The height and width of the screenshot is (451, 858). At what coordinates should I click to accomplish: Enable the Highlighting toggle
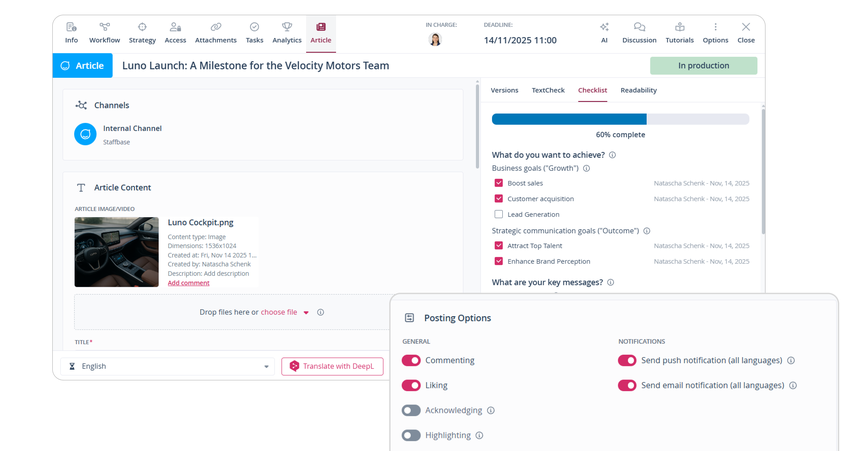click(411, 436)
